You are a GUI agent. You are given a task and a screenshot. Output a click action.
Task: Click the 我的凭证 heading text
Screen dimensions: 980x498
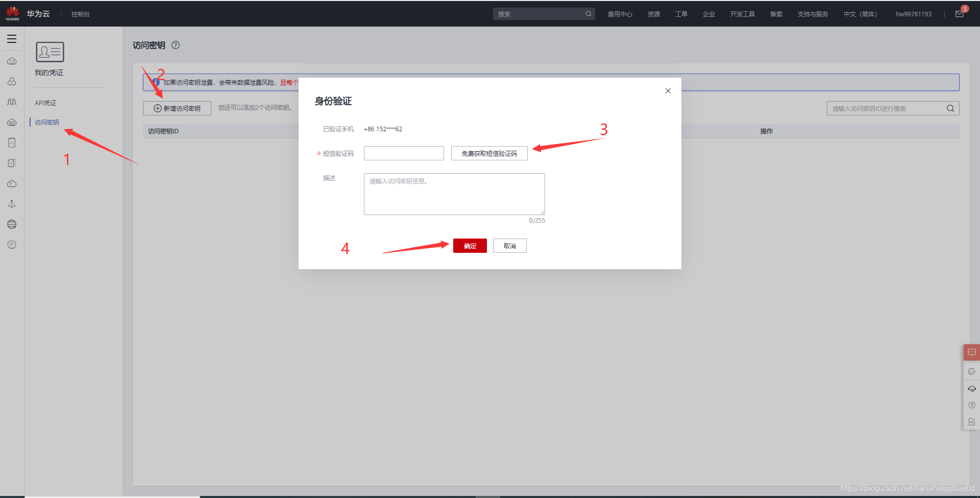pyautogui.click(x=49, y=73)
